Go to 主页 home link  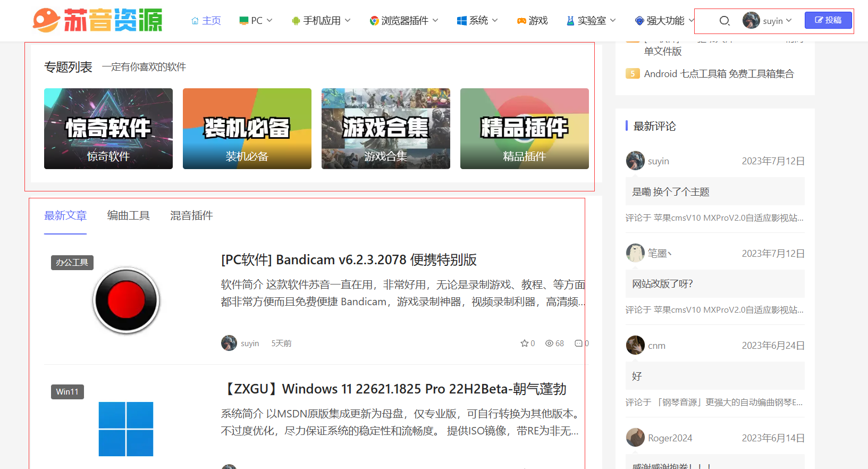point(206,21)
